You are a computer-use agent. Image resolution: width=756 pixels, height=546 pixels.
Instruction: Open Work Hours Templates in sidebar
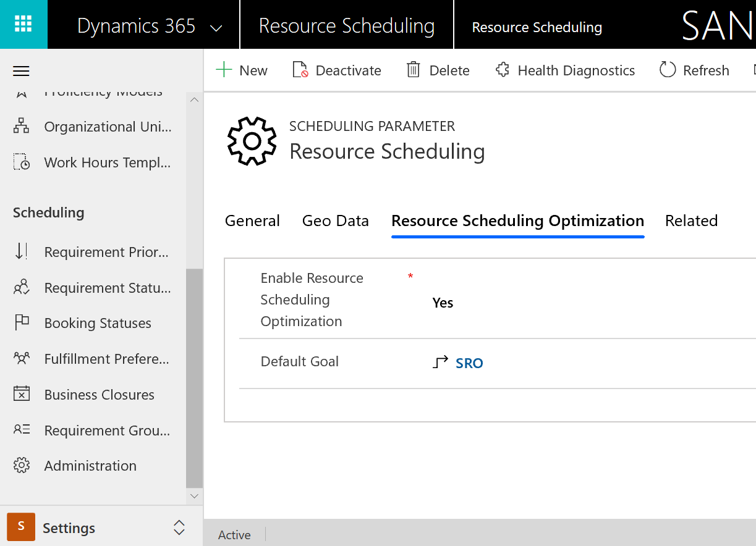click(x=108, y=162)
